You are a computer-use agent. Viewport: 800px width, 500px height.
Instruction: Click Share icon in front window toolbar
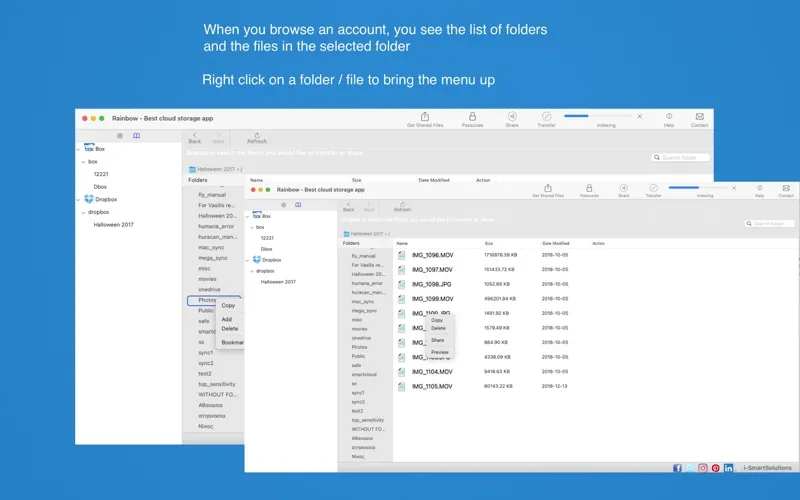623,188
